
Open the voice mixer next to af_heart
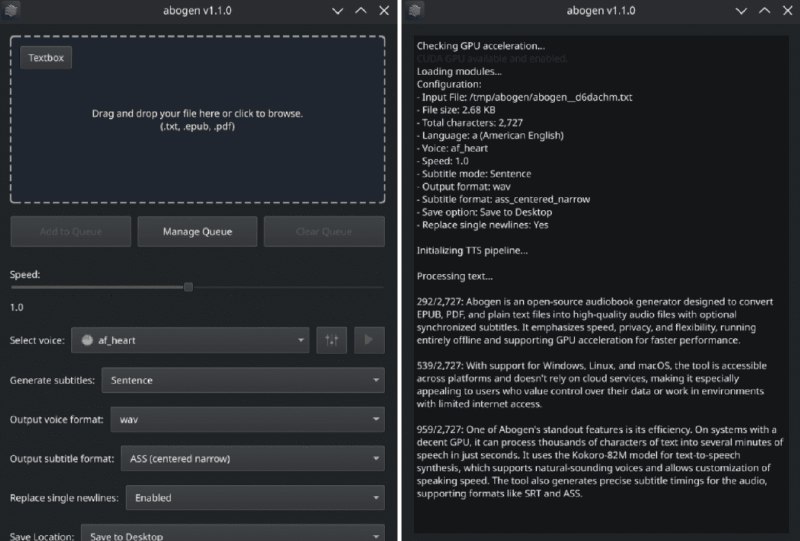pos(332,341)
